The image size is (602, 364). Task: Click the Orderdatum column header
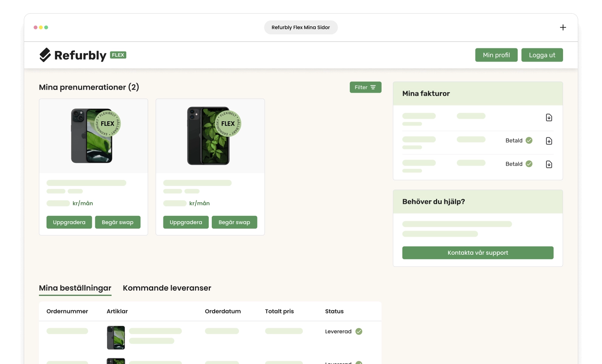point(223,311)
